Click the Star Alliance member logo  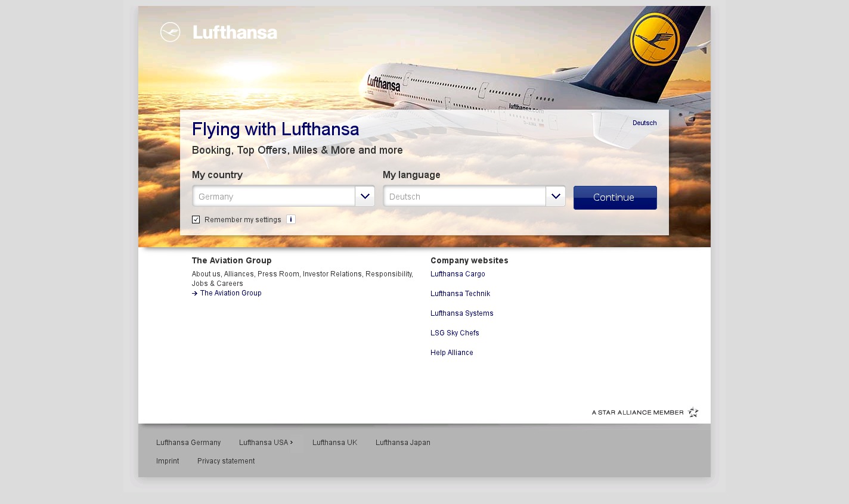[645, 412]
